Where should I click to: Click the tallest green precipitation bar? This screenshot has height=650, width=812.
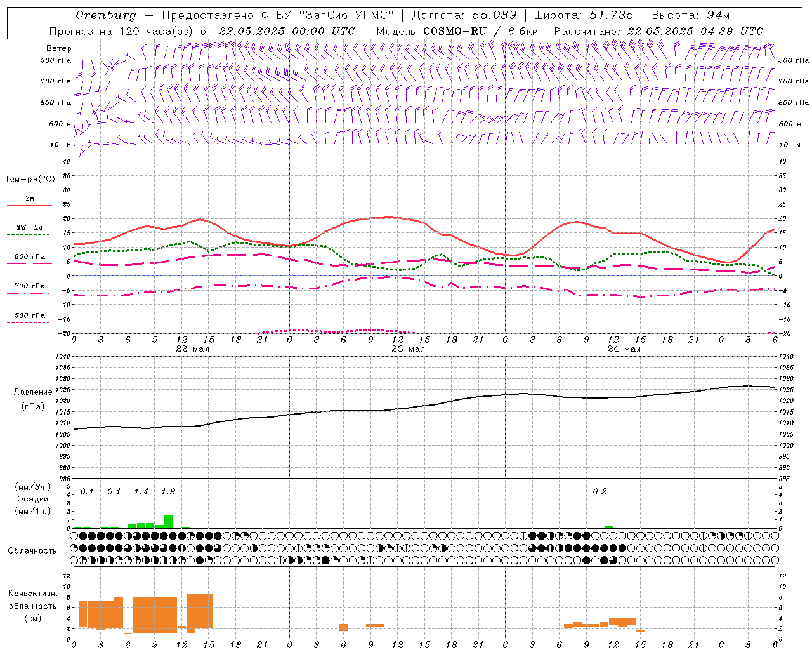168,521
